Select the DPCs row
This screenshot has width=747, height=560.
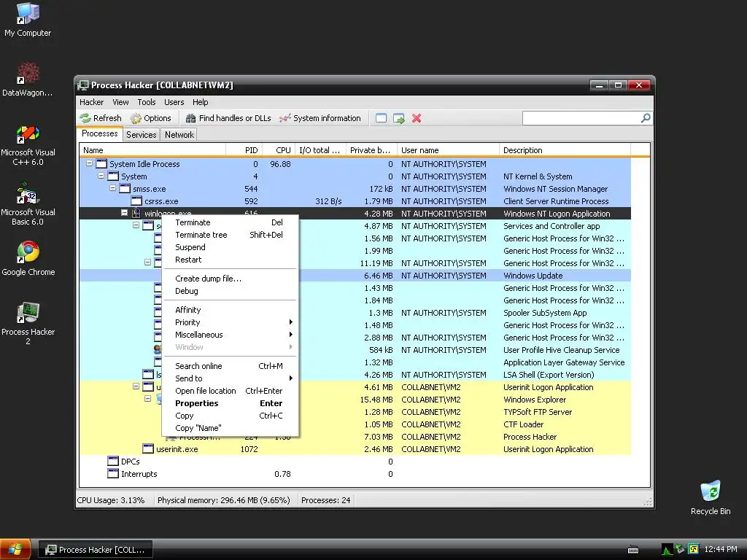pyautogui.click(x=355, y=462)
